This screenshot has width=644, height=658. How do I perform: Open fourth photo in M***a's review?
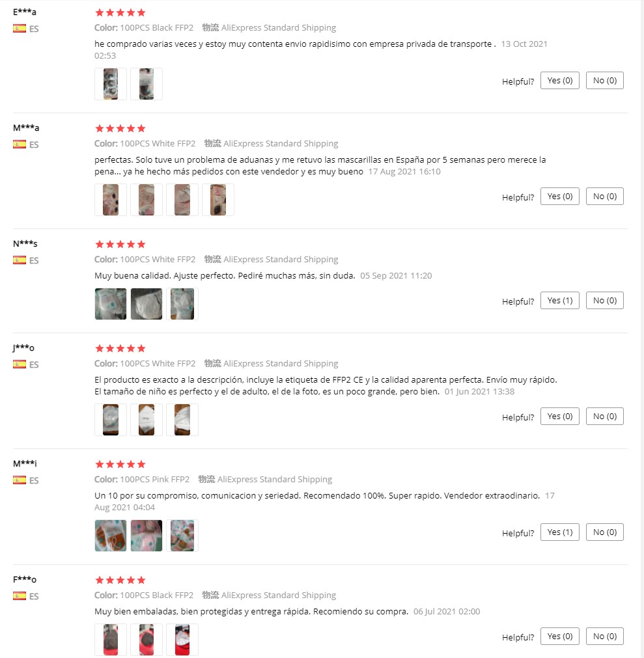coord(218,200)
